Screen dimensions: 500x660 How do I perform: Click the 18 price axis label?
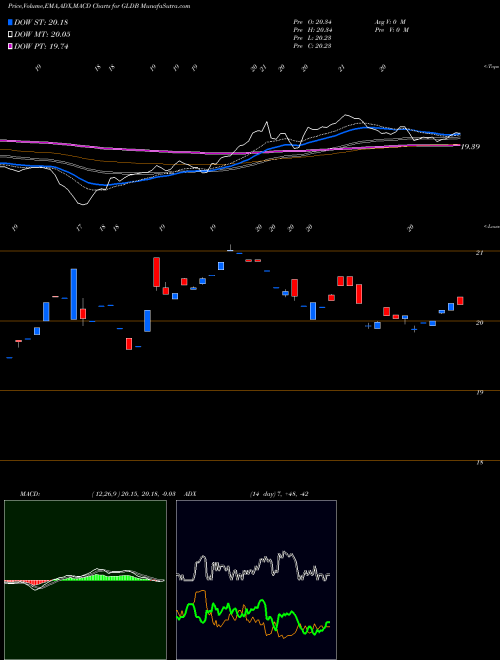coord(479,462)
